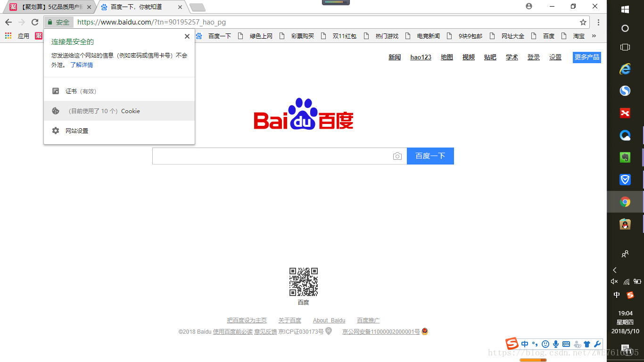Image resolution: width=644 pixels, height=362 pixels.
Task: Open the 双11红包 bookmark
Action: click(x=339, y=36)
